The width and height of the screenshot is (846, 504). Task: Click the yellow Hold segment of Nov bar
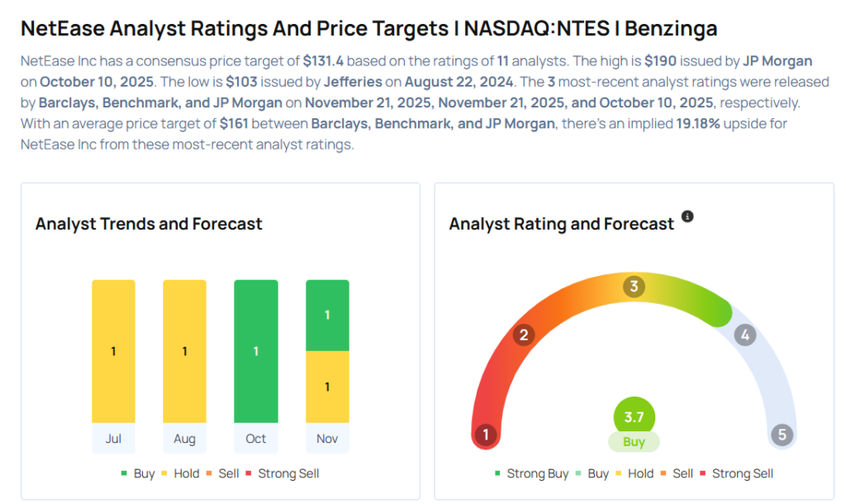(x=327, y=387)
